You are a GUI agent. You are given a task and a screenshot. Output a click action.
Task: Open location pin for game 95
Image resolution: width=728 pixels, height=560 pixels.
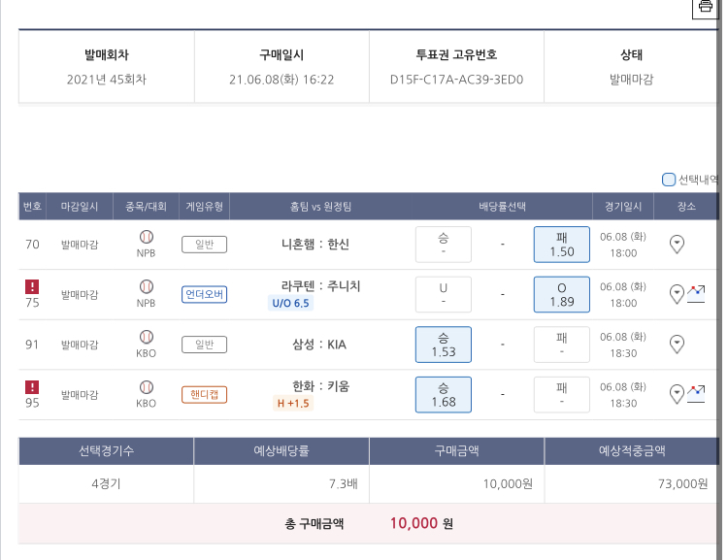[x=677, y=394]
